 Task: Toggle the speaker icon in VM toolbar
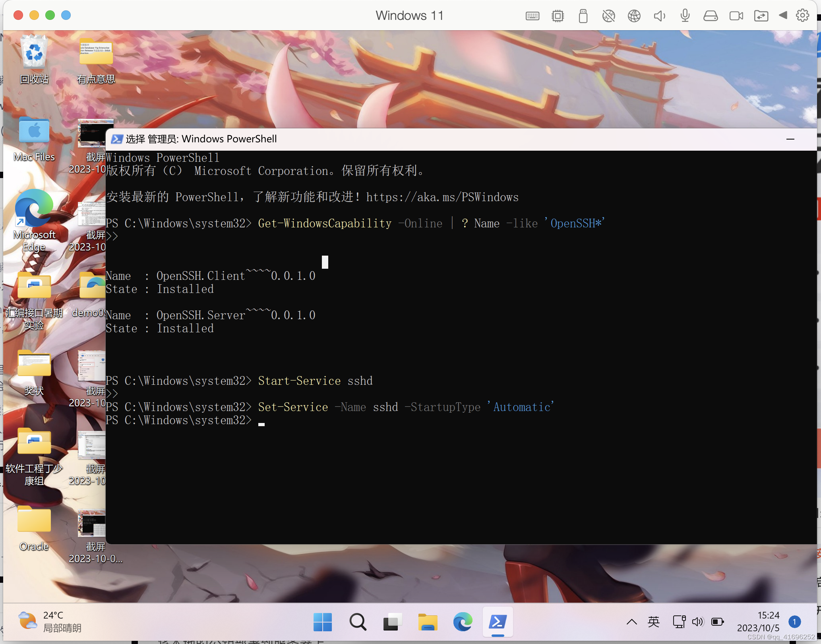(x=659, y=16)
